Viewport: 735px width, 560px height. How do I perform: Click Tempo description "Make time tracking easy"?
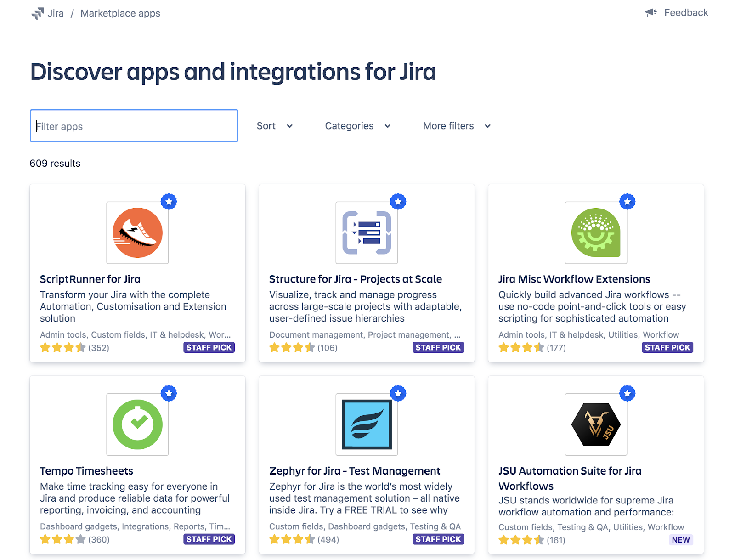135,498
